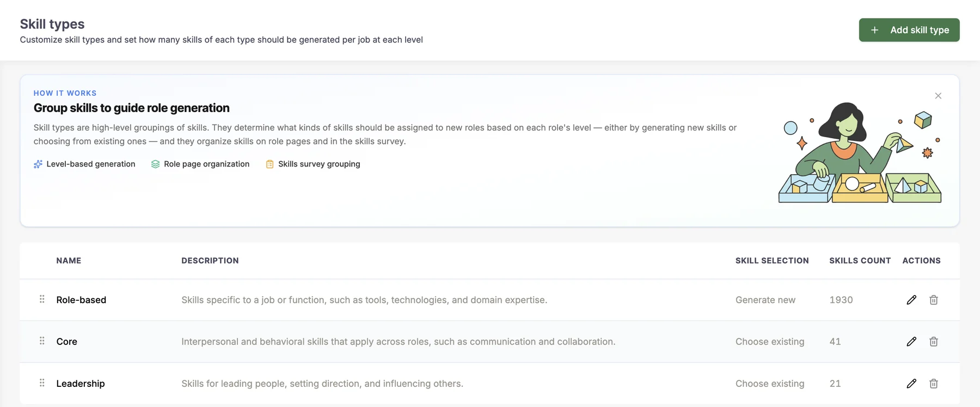Edit the Leadership skill type
980x407 pixels.
pyautogui.click(x=911, y=384)
